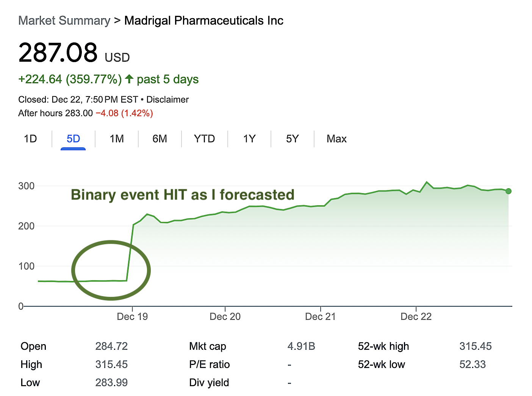The height and width of the screenshot is (396, 532).
Task: Click the 287.08 current price
Action: click(x=58, y=53)
